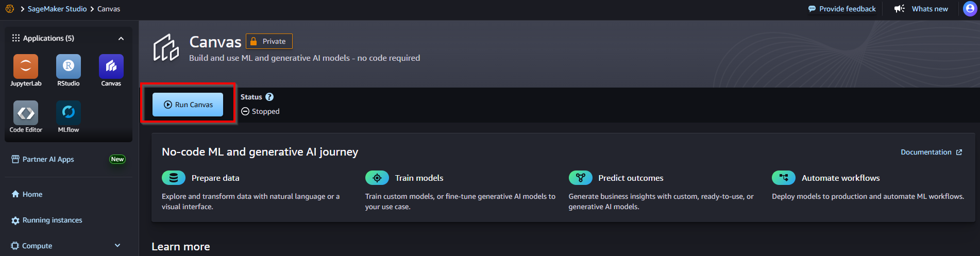The height and width of the screenshot is (256, 980).
Task: Expand the Compute section chevron
Action: point(117,246)
